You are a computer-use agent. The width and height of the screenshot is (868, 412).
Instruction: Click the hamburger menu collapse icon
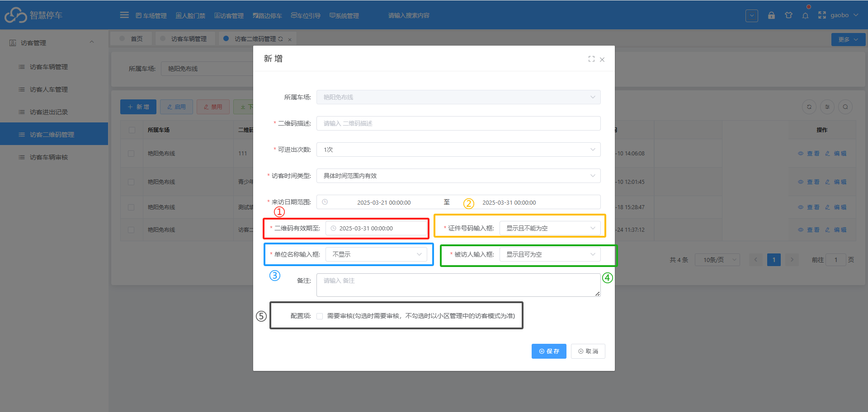point(124,15)
